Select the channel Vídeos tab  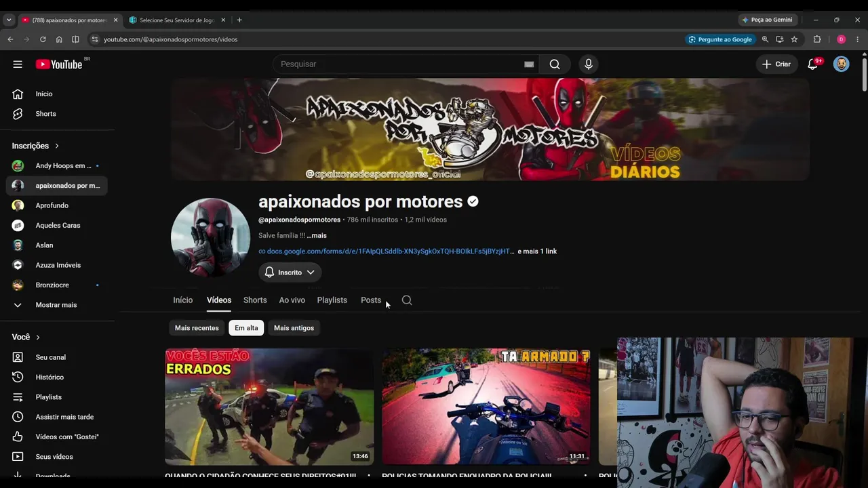click(219, 300)
